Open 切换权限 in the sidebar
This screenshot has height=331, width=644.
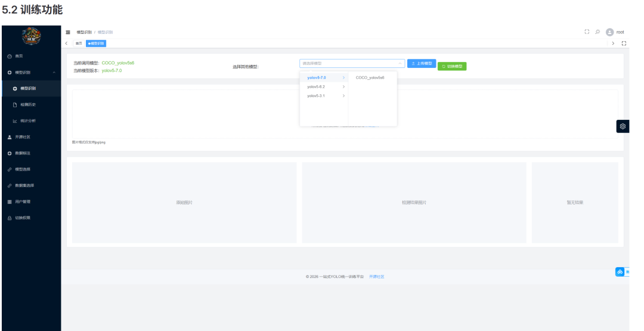(31, 218)
